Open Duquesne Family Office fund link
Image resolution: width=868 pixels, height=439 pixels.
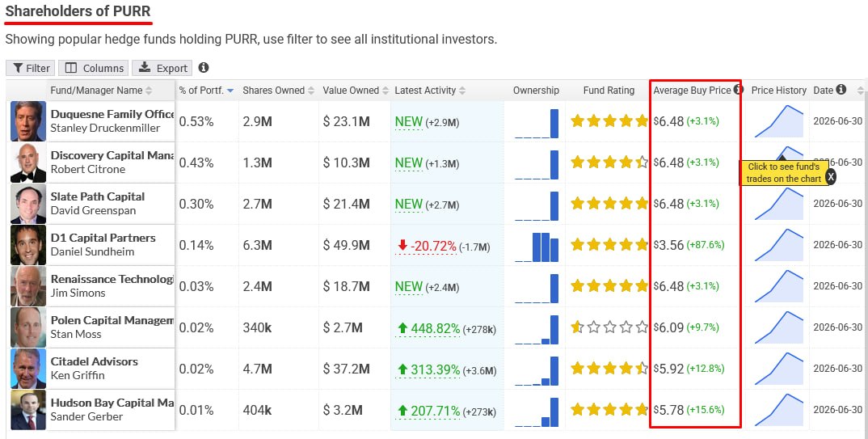click(x=112, y=114)
